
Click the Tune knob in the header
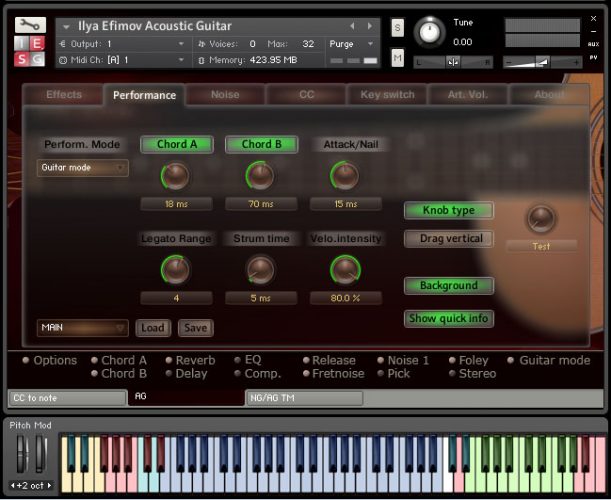[x=429, y=32]
